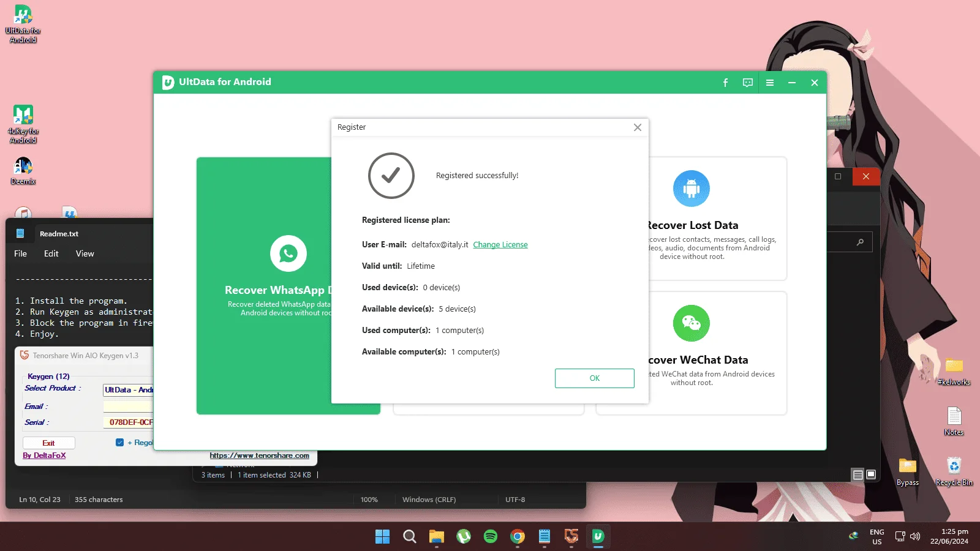The width and height of the screenshot is (980, 551).
Task: Open the Tenorshare Keygen taskbar icon
Action: coord(571,537)
